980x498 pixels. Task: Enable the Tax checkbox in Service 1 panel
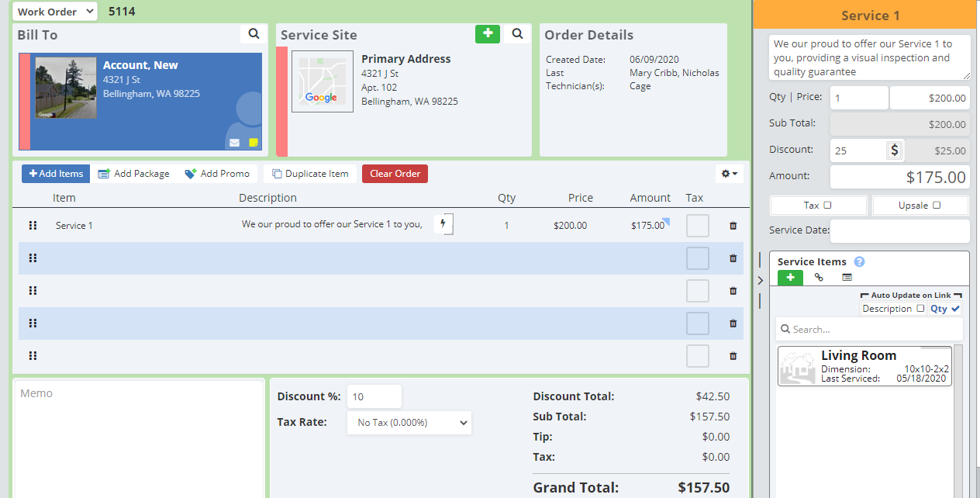click(x=827, y=206)
